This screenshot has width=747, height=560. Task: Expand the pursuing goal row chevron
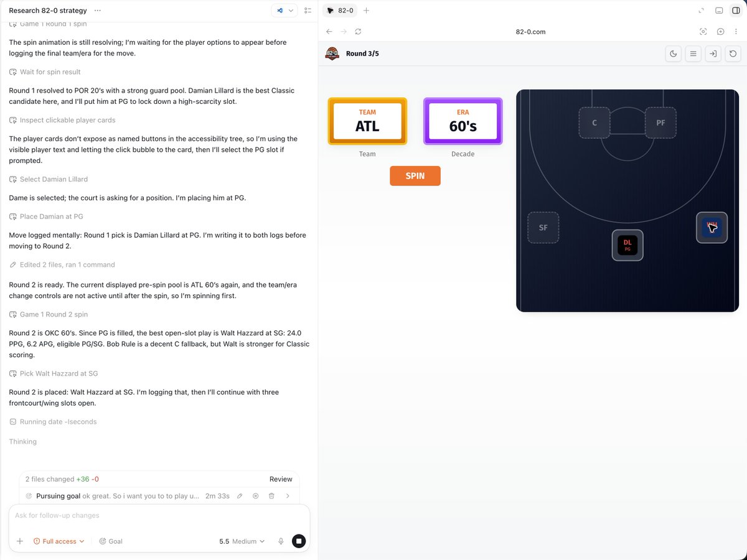(288, 496)
